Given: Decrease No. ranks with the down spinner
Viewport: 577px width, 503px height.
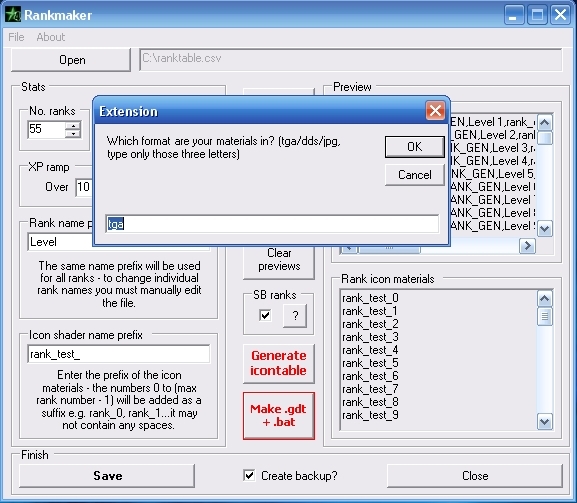Looking at the screenshot, I should [73, 134].
